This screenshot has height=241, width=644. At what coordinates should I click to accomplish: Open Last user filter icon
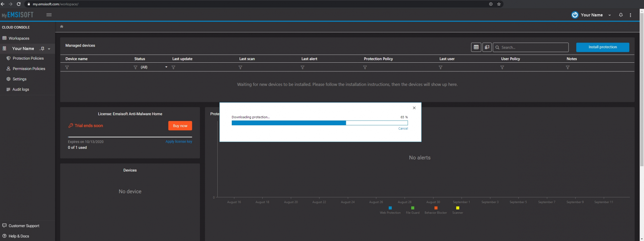click(440, 67)
